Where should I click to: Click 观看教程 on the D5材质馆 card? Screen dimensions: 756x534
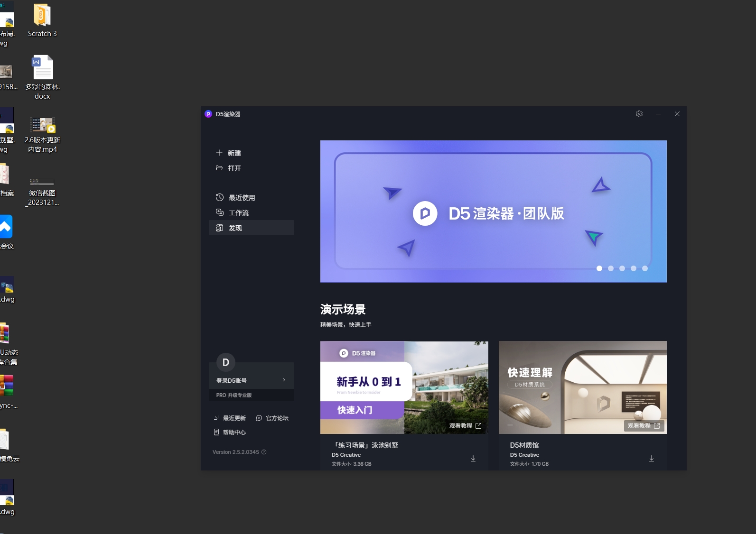[644, 426]
